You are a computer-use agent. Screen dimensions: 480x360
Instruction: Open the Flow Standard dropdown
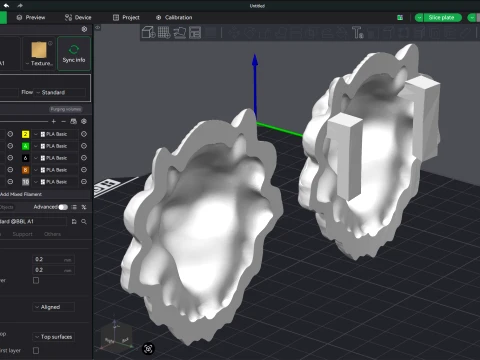tap(60, 92)
